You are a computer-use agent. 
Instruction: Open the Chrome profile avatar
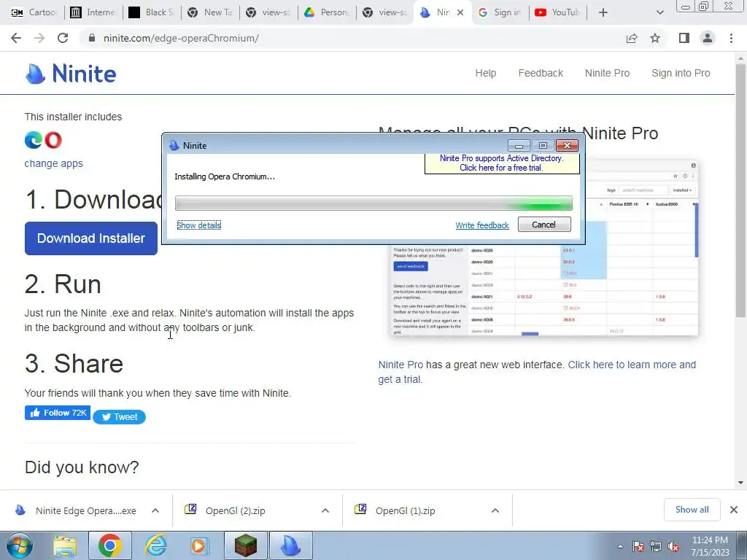pyautogui.click(x=708, y=38)
